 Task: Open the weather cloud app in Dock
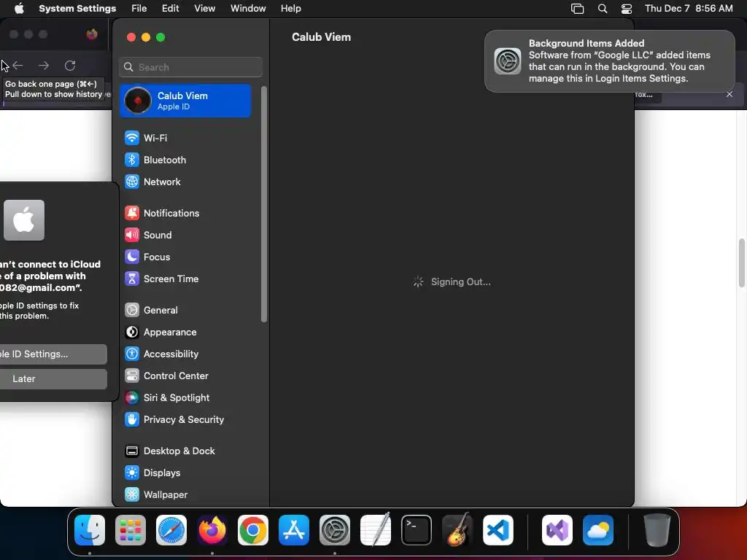pos(598,530)
